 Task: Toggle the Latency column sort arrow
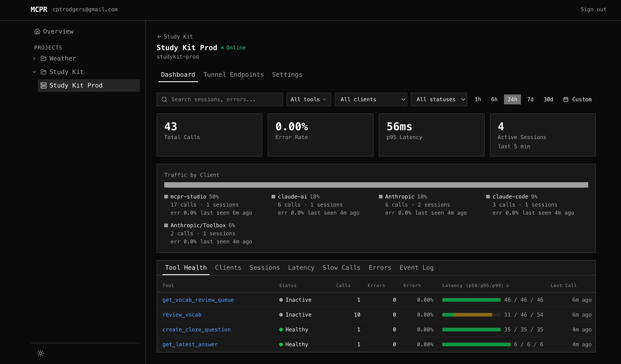[508, 285]
